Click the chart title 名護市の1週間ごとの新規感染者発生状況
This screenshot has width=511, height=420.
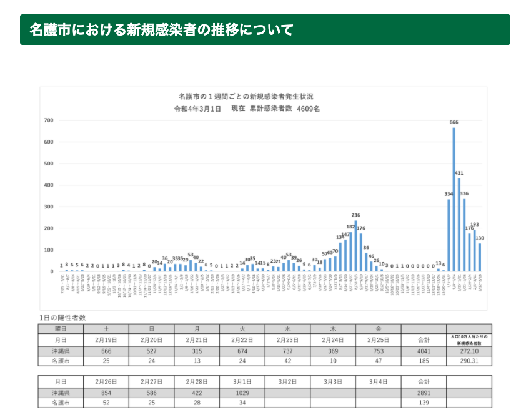(x=246, y=97)
